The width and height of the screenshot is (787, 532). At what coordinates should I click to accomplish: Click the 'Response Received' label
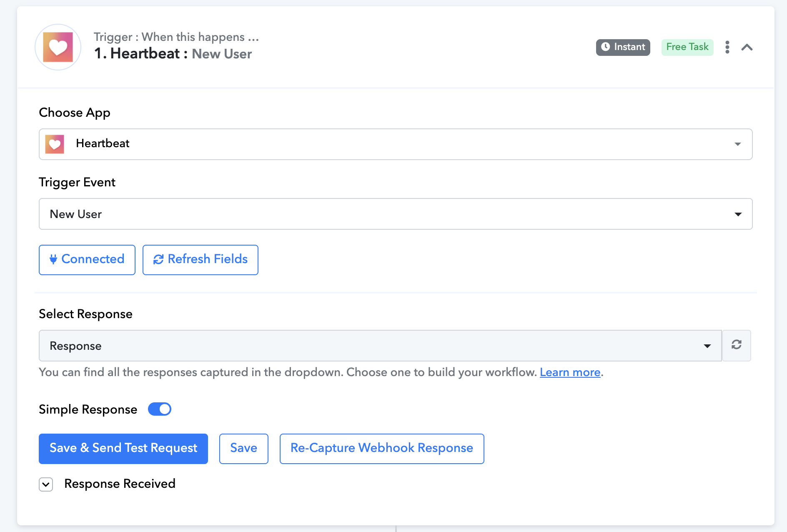pyautogui.click(x=120, y=484)
